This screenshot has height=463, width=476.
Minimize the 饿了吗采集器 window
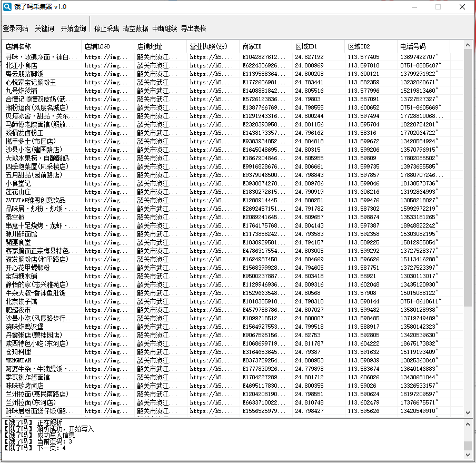coord(415,7)
